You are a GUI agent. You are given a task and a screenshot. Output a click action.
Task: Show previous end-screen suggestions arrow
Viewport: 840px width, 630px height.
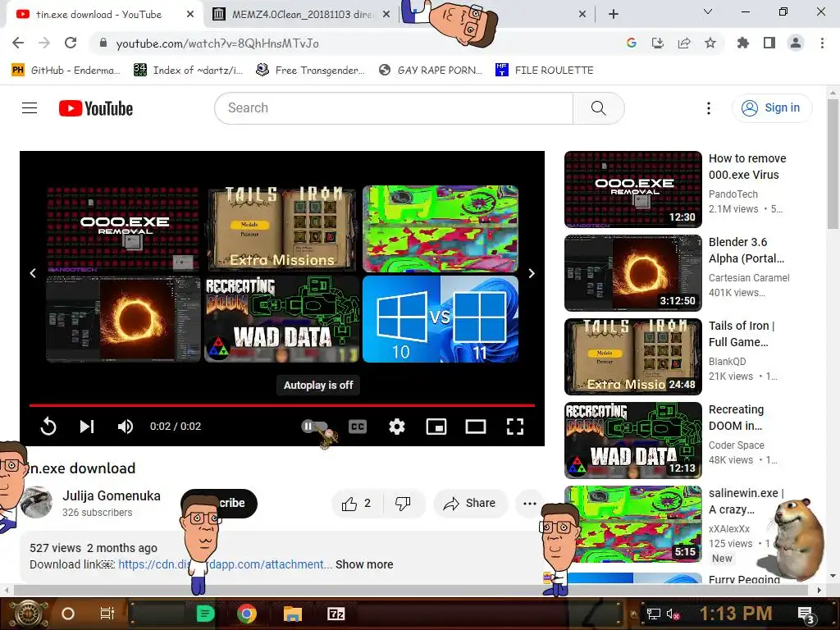tap(33, 273)
